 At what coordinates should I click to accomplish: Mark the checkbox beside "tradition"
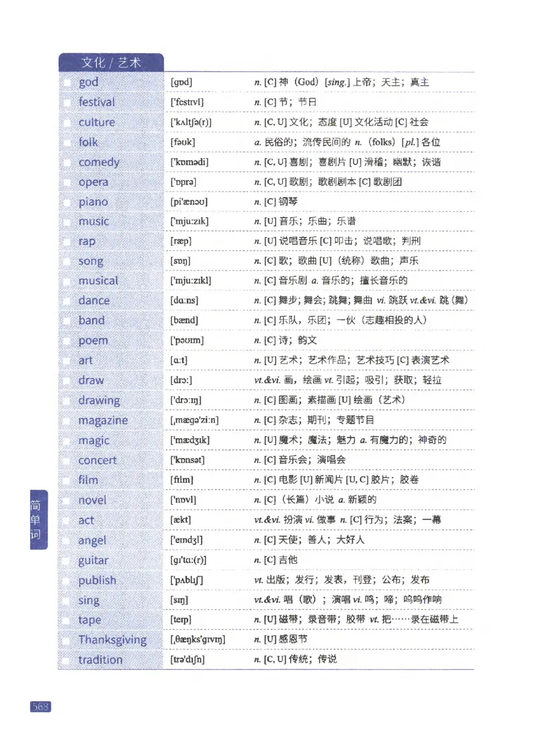point(67,659)
